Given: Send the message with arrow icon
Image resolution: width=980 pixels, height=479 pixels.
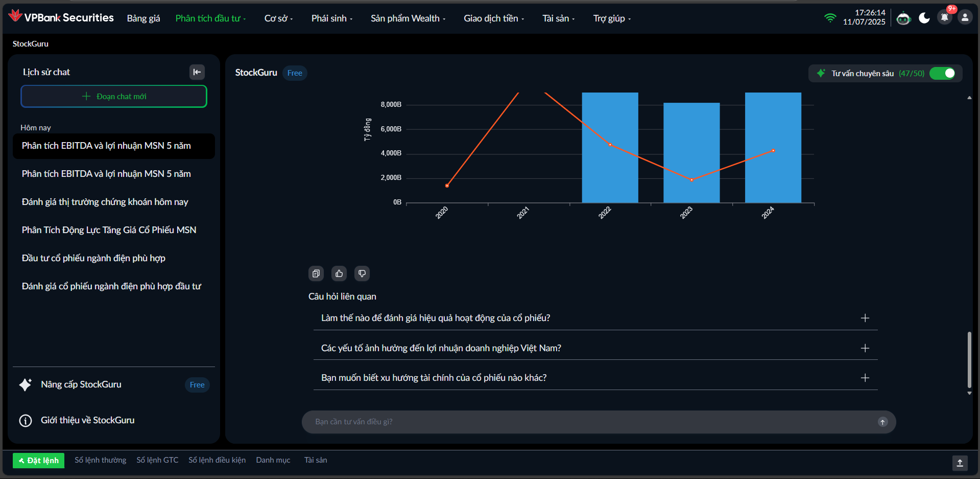Looking at the screenshot, I should 882,422.
